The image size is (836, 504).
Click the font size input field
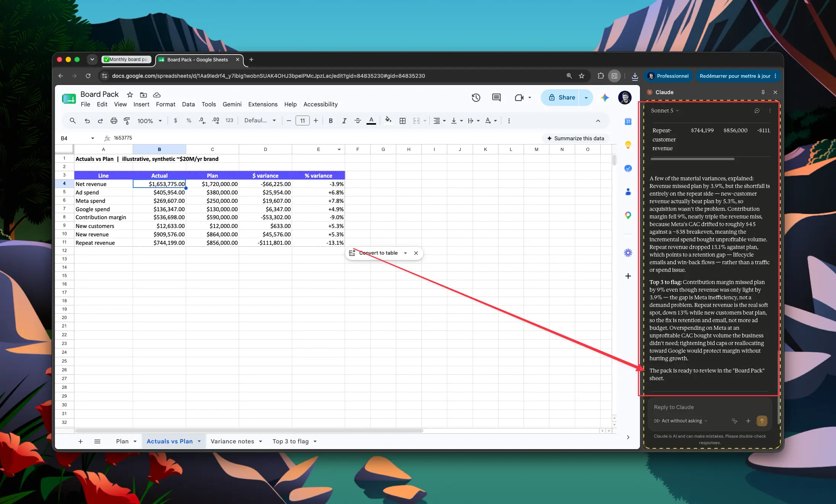point(302,120)
